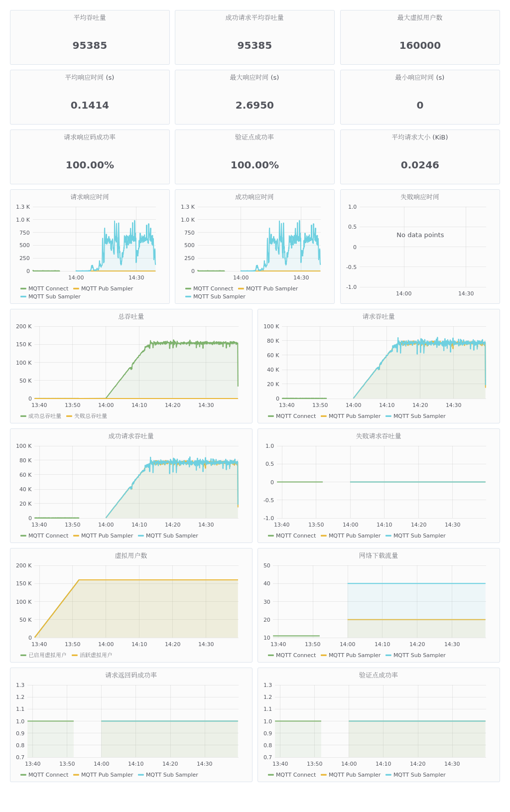Toggle 活跃虚拟用户 series in 虚拟用户数 legend

tap(96, 655)
